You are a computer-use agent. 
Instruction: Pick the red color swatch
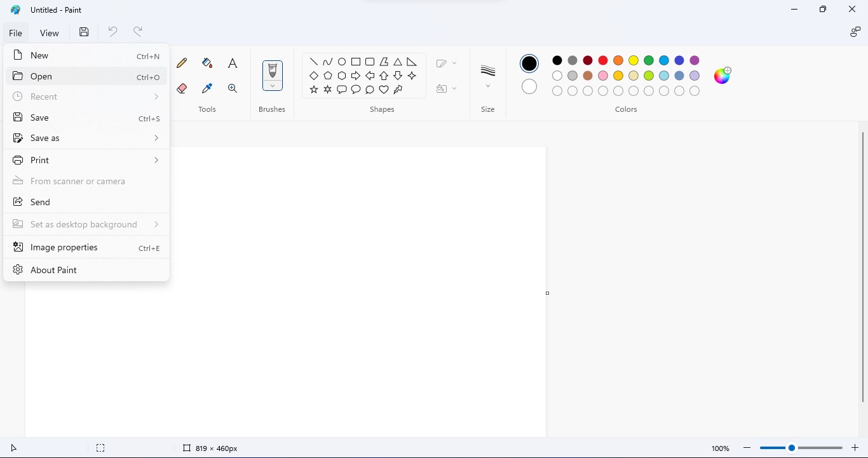pos(603,60)
